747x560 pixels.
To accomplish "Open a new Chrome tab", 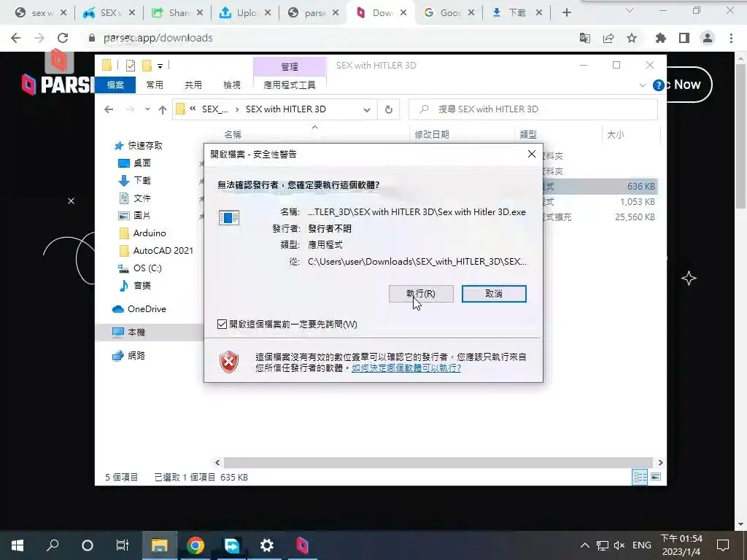I will tap(566, 13).
